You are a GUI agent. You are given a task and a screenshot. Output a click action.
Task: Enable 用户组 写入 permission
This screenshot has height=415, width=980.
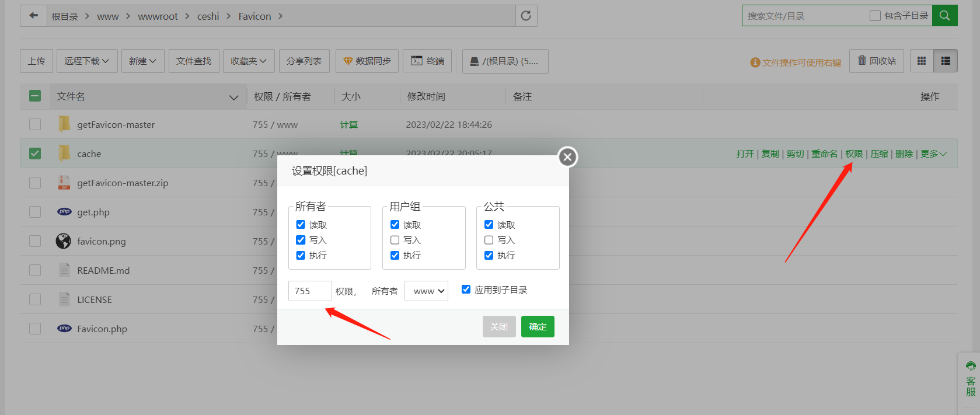pos(395,240)
